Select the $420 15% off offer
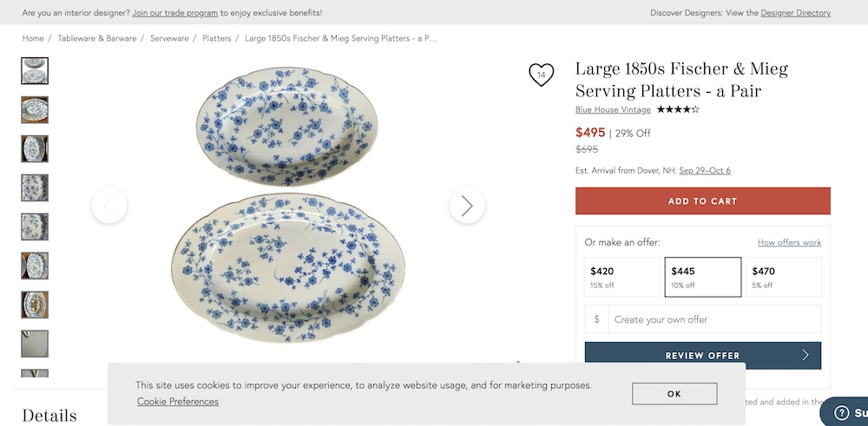Viewport: 868px width, 426px height. pyautogui.click(x=622, y=277)
